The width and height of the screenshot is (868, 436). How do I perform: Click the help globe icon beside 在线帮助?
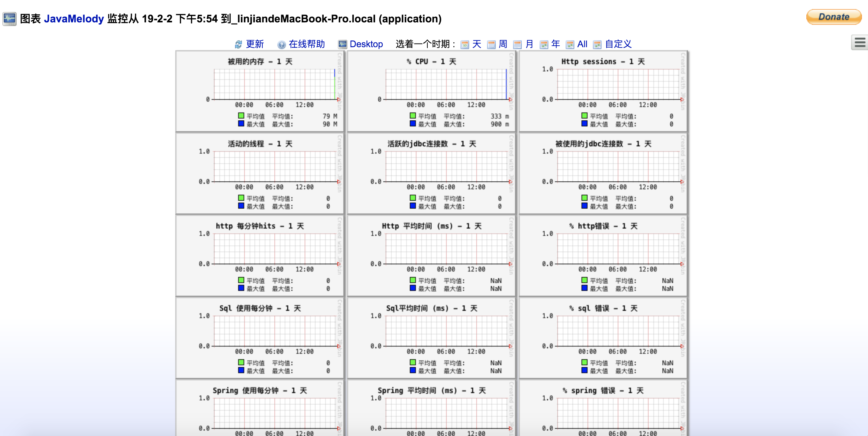(x=281, y=44)
